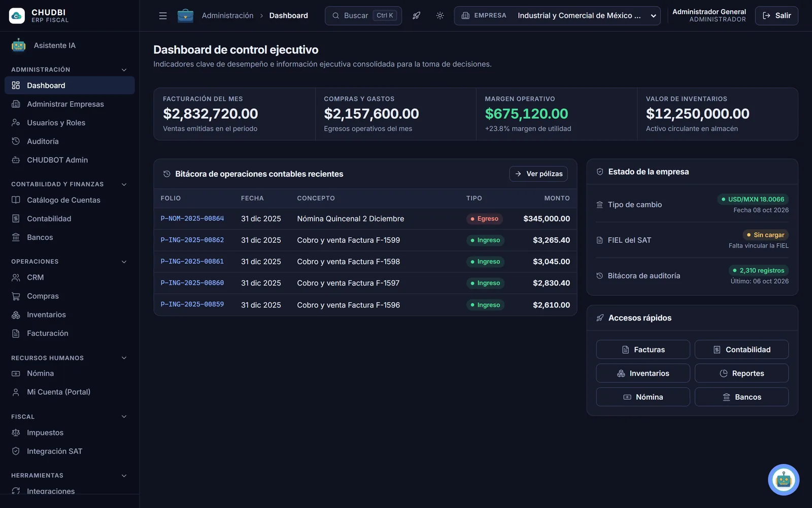This screenshot has width=812, height=508.
Task: Collapse the OPERACIONES section chevron
Action: point(124,262)
